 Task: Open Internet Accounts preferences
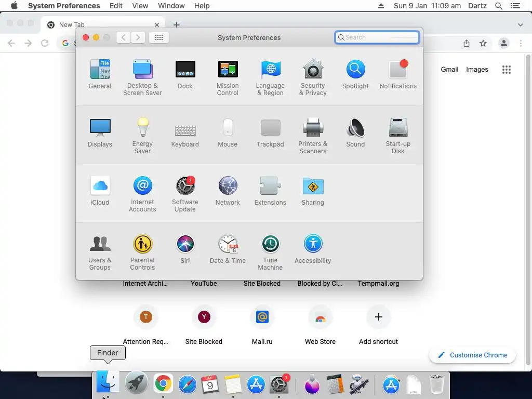(142, 194)
